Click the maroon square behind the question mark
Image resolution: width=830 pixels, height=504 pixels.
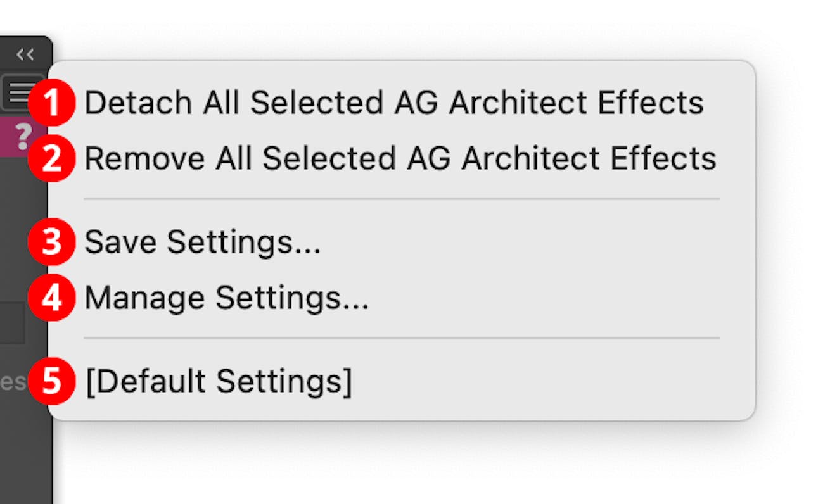[18, 134]
